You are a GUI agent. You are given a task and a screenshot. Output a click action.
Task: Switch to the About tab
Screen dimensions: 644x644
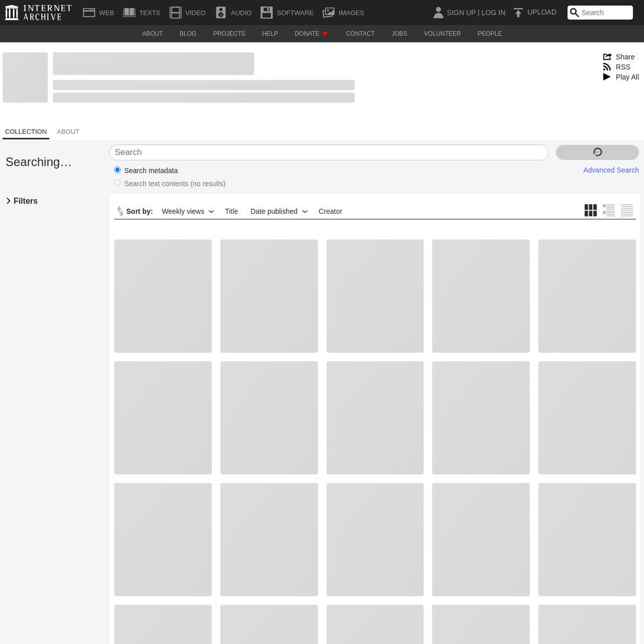68,131
